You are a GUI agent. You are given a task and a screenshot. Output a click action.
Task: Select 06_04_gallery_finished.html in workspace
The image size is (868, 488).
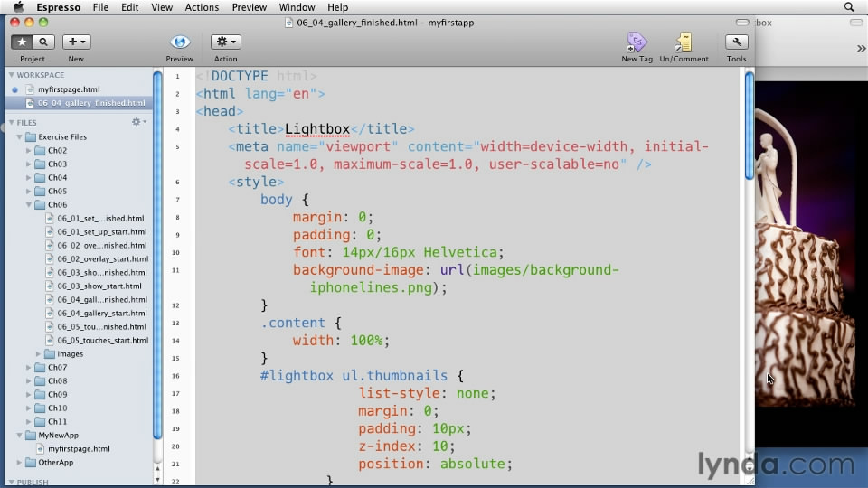pos(79,103)
